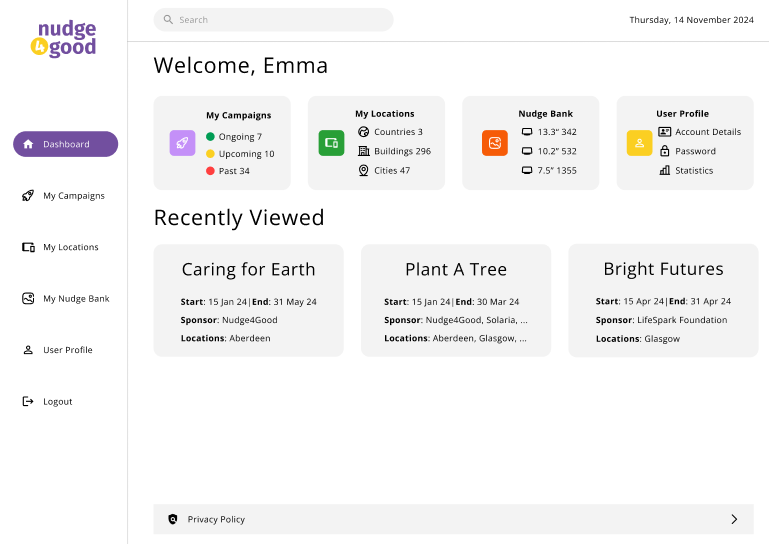Click the yellow User Profile card icon
Viewport: 769px width, 544px height.
pos(639,143)
